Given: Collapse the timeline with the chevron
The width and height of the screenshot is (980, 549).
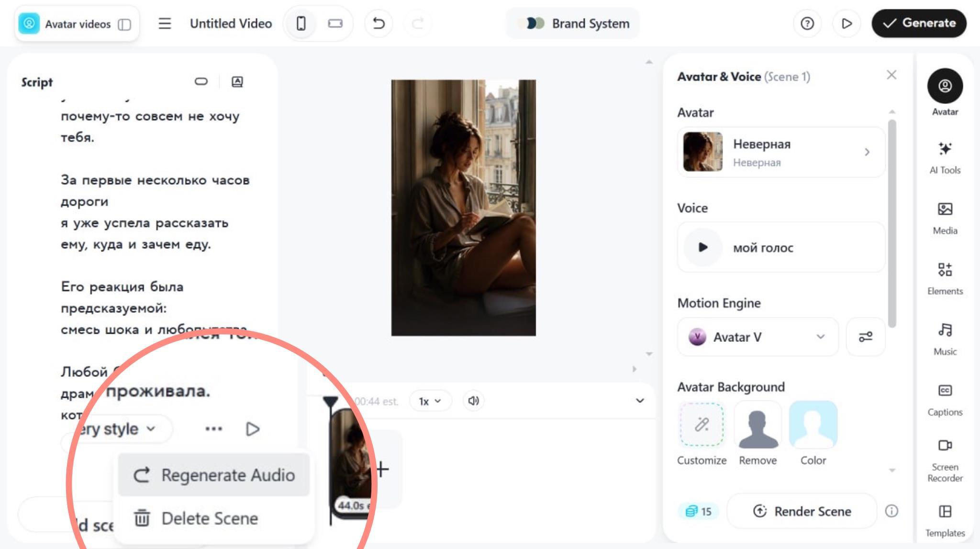Looking at the screenshot, I should (640, 400).
